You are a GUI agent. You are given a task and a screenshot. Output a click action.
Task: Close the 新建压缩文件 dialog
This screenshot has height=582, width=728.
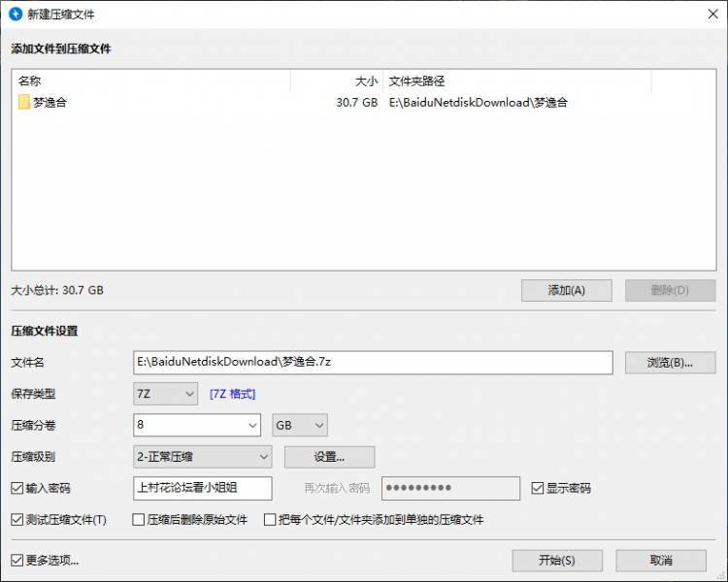(x=713, y=14)
